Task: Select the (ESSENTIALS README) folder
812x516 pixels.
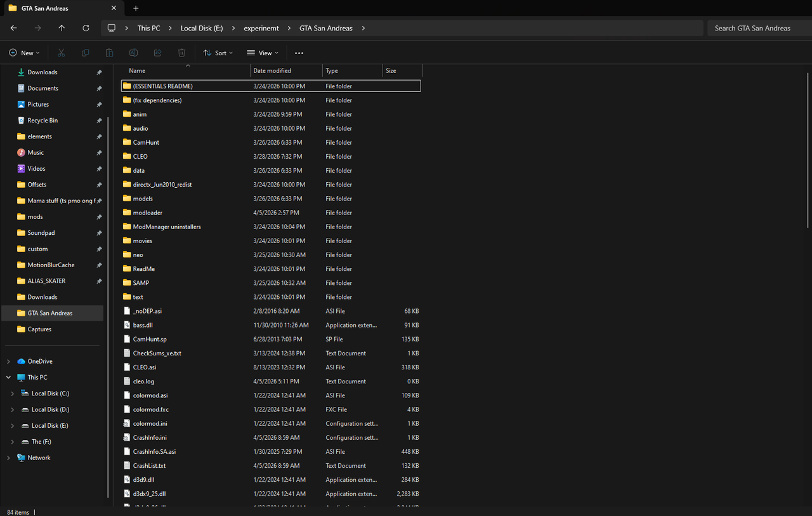Action: click(x=271, y=86)
